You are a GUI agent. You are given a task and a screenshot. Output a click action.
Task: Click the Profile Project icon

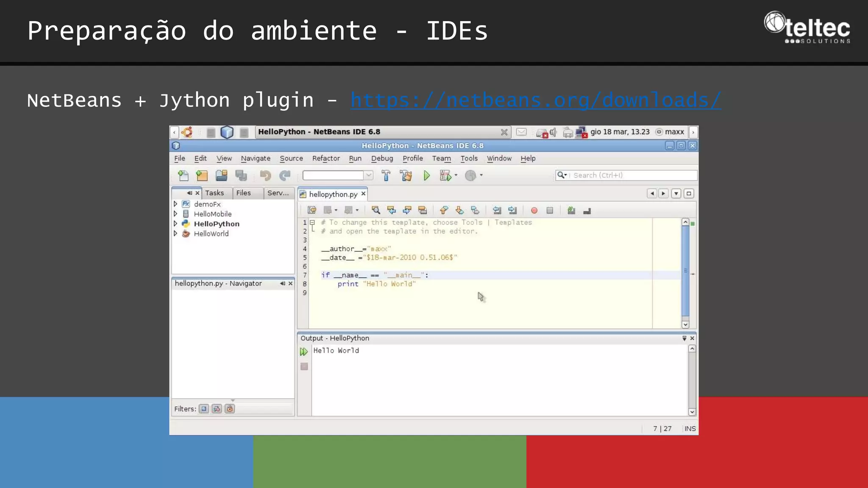point(470,175)
